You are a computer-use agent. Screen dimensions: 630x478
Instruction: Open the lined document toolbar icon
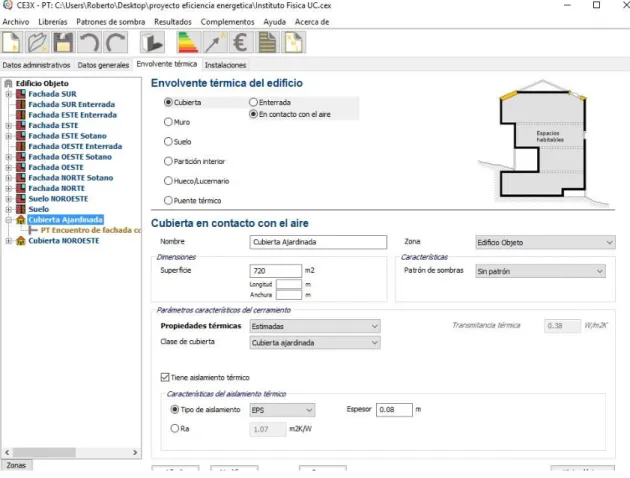[268, 42]
